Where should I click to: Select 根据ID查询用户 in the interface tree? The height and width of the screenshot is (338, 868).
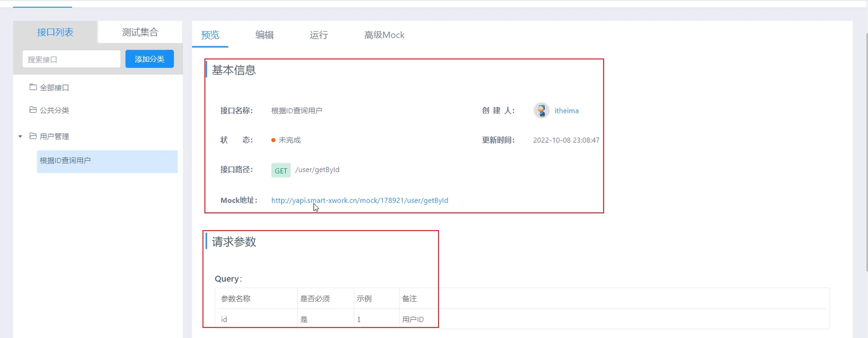(107, 161)
